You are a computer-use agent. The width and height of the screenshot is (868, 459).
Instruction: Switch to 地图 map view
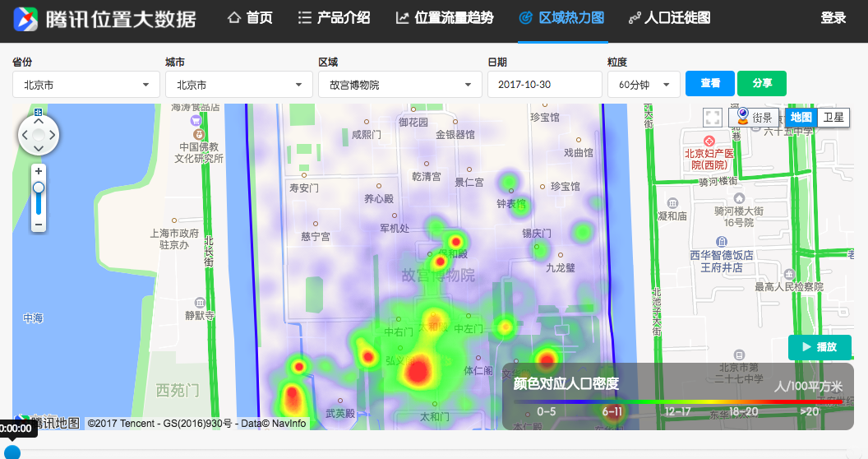click(801, 118)
